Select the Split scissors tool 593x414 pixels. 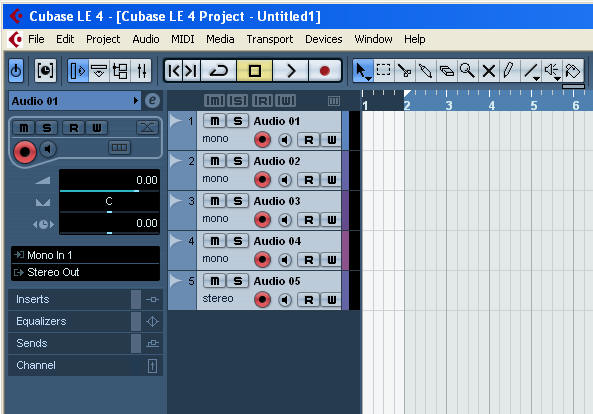(404, 71)
